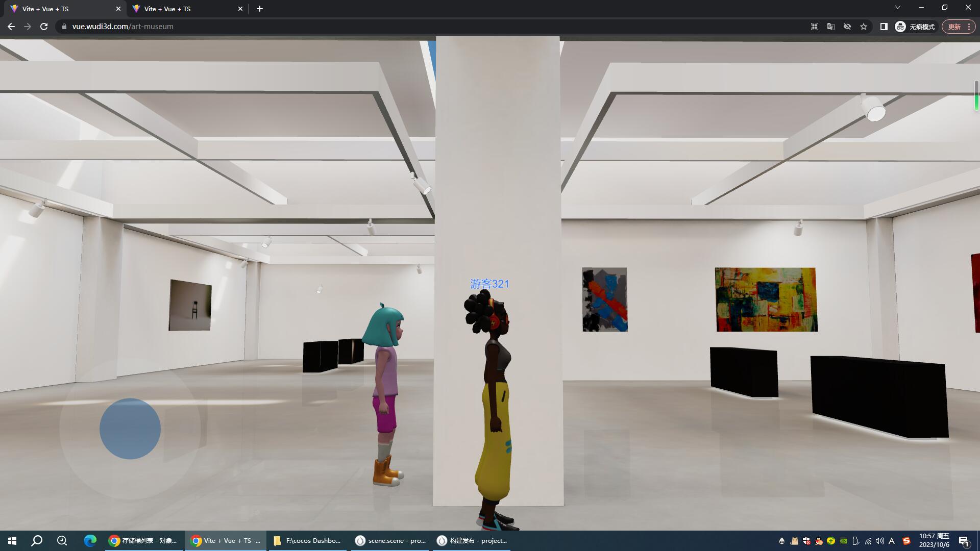This screenshot has height=551, width=980.
Task: Click the crossed-out eye tracking icon
Action: pyautogui.click(x=847, y=27)
